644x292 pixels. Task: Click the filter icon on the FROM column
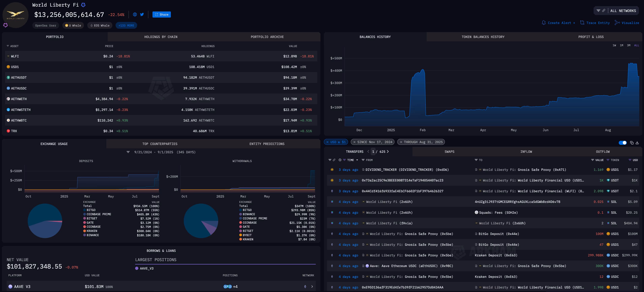(x=363, y=160)
